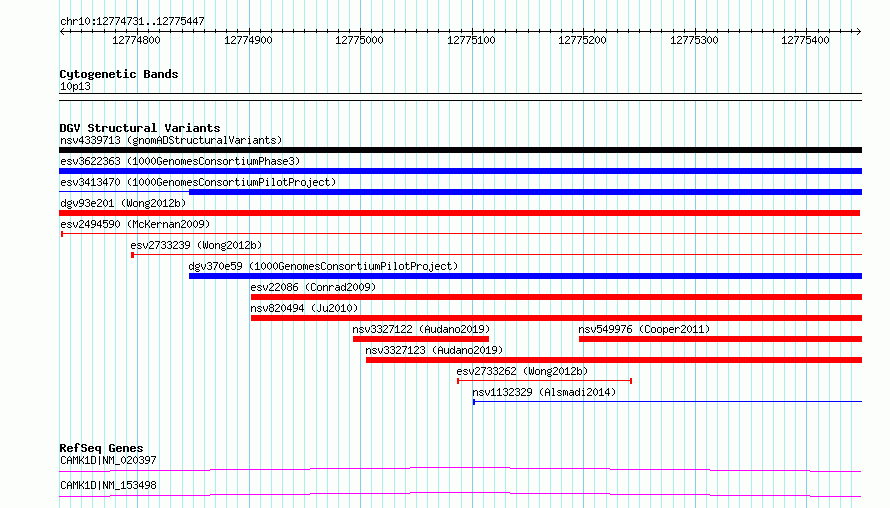The image size is (890, 508).
Task: Select the 10p13 band label
Action: pos(75,87)
